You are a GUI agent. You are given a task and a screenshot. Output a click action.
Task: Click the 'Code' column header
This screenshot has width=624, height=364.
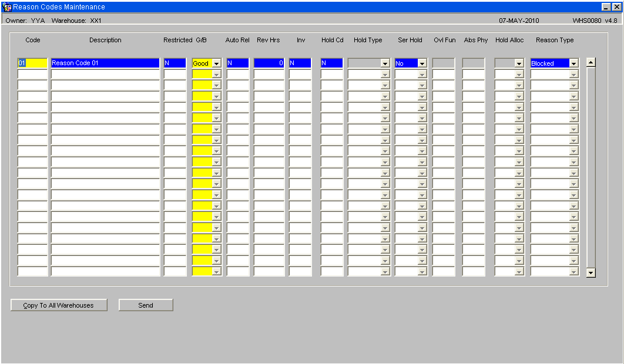point(33,40)
